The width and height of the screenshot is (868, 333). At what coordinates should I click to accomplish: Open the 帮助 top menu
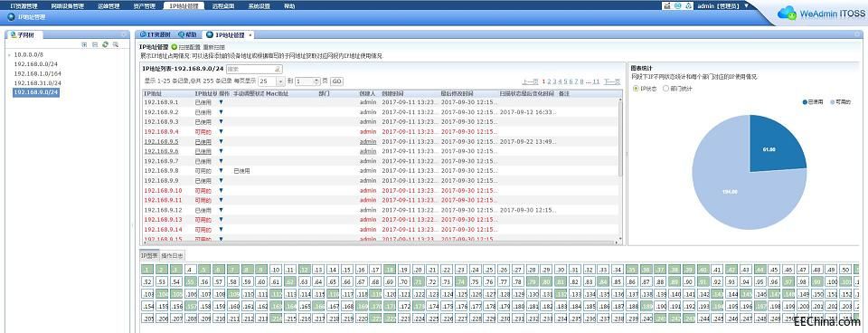(289, 6)
